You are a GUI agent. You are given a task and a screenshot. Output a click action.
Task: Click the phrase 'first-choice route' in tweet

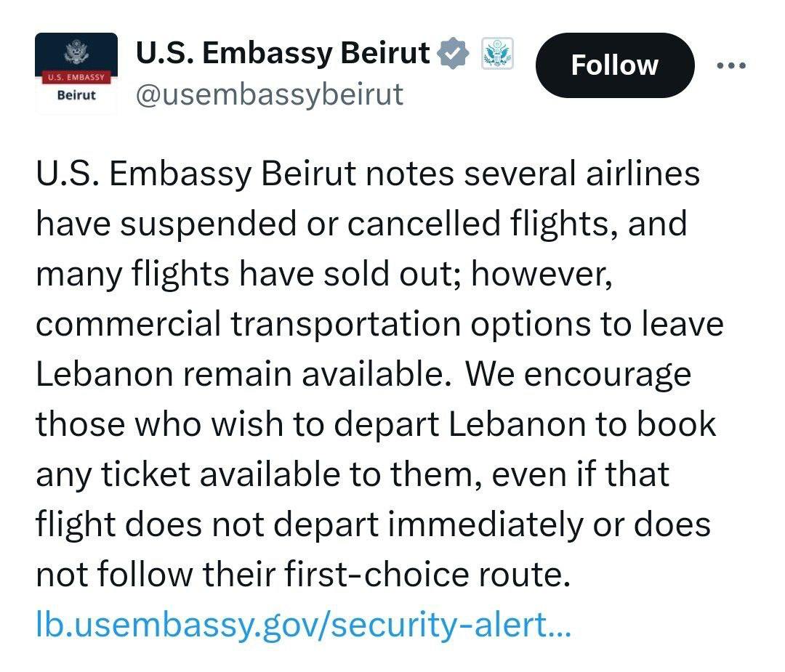click(x=427, y=574)
